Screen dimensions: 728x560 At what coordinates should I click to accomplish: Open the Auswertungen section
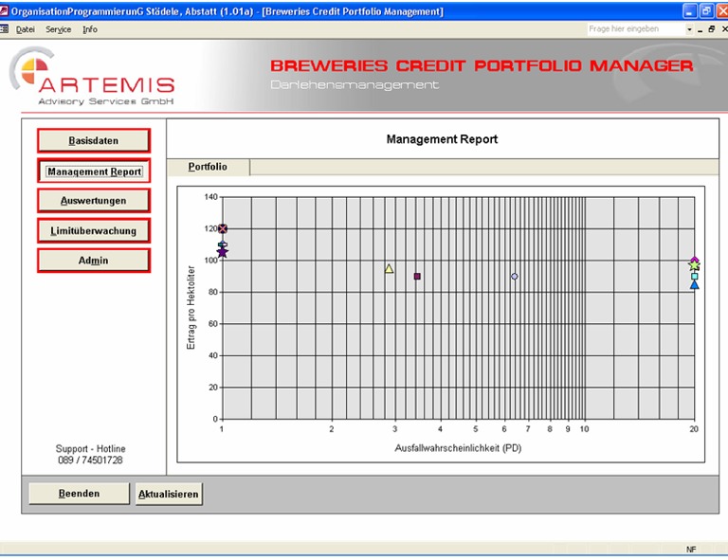94,201
